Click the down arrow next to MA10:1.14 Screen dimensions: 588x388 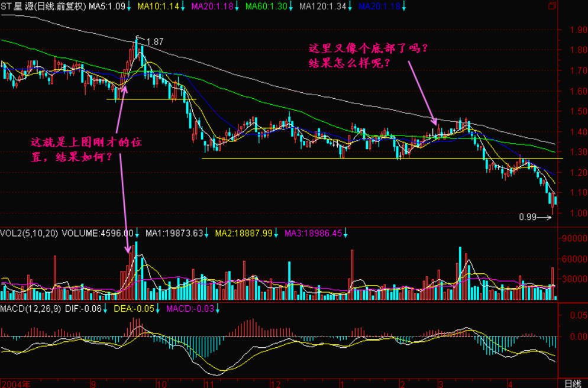[183, 6]
